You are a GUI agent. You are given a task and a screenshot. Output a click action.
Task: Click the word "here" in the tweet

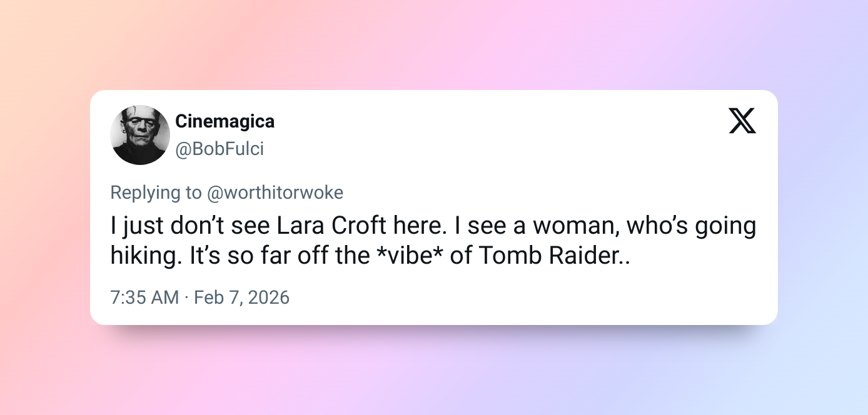pyautogui.click(x=420, y=226)
